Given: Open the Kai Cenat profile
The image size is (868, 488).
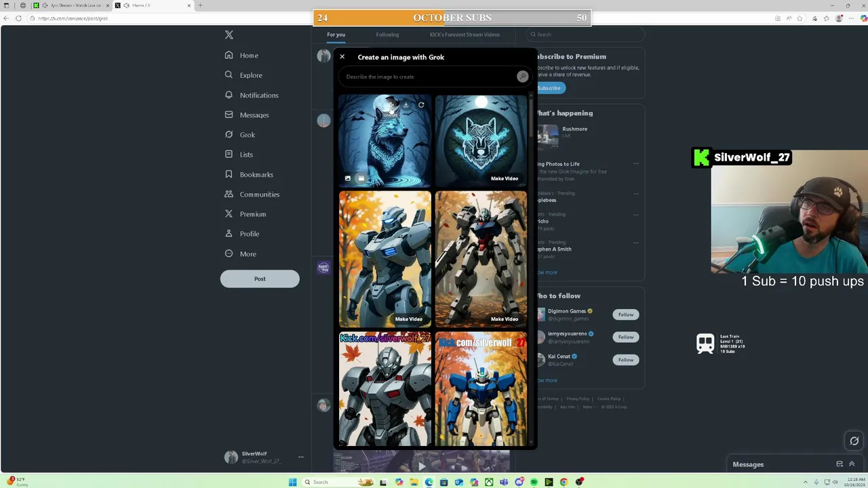Looking at the screenshot, I should point(559,357).
